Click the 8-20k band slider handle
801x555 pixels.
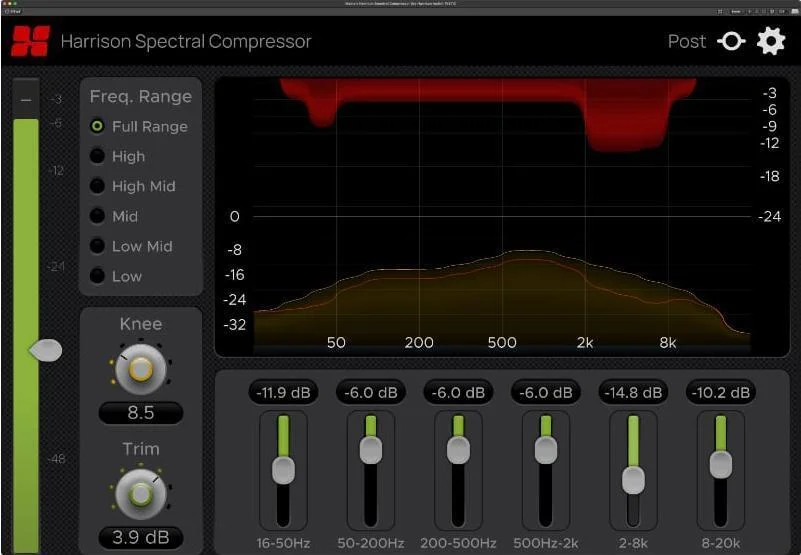[x=721, y=465]
